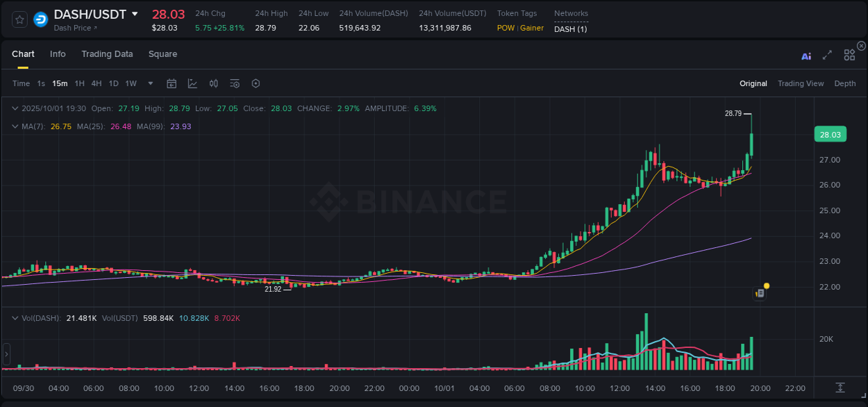868x407 pixels.
Task: Open the DASH/USDT pair selector dropdown
Action: pos(135,13)
